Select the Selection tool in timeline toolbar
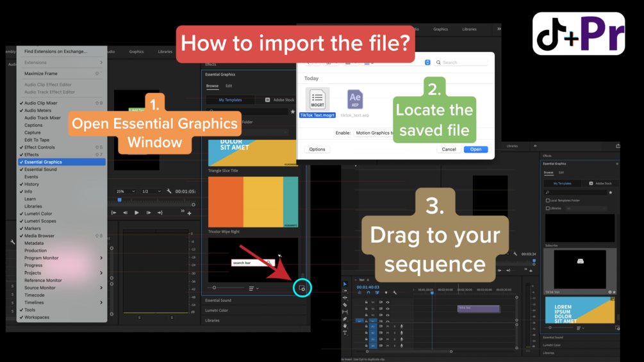This screenshot has width=644, height=362. point(345,284)
